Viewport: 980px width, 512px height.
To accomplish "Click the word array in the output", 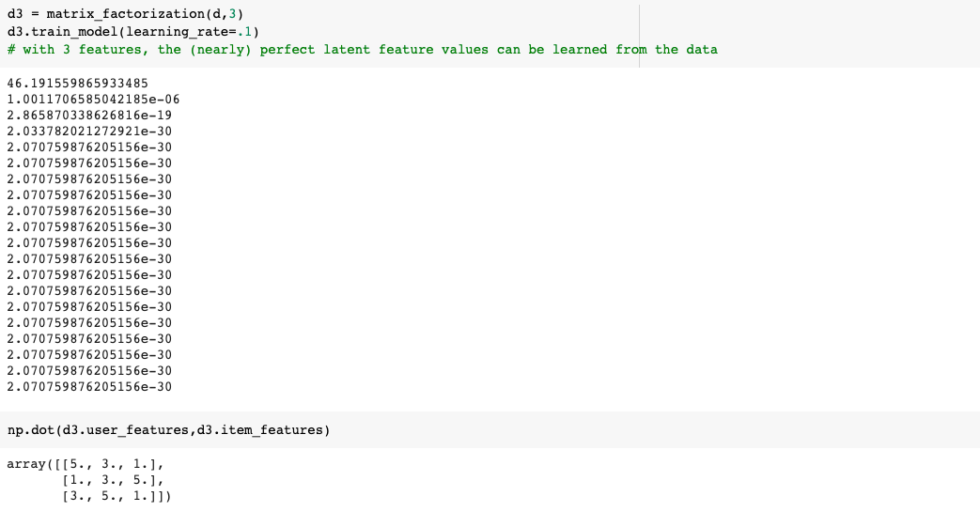I will pos(25,464).
